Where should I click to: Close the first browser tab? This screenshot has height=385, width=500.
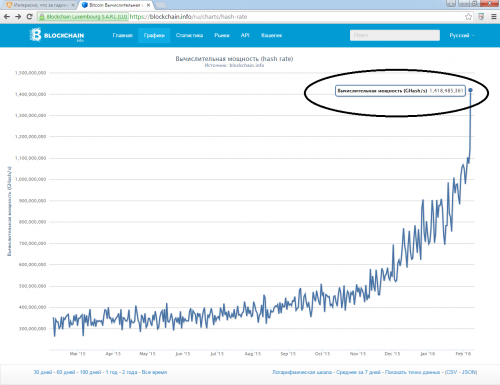coord(73,5)
